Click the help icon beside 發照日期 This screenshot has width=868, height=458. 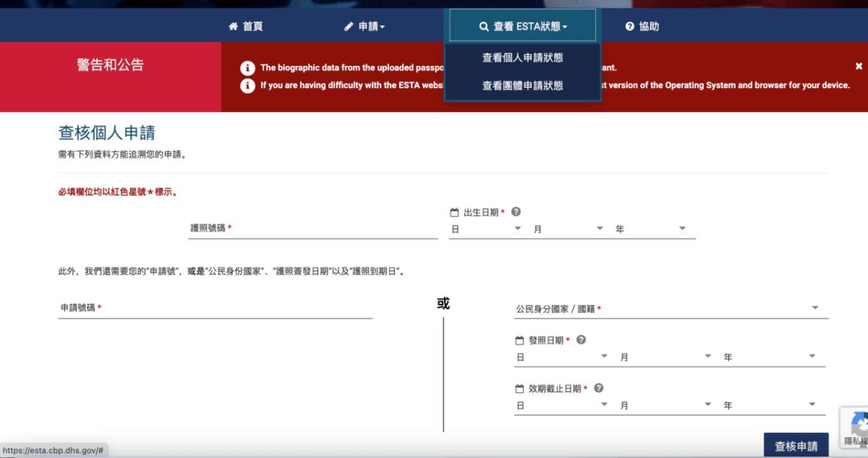point(580,340)
